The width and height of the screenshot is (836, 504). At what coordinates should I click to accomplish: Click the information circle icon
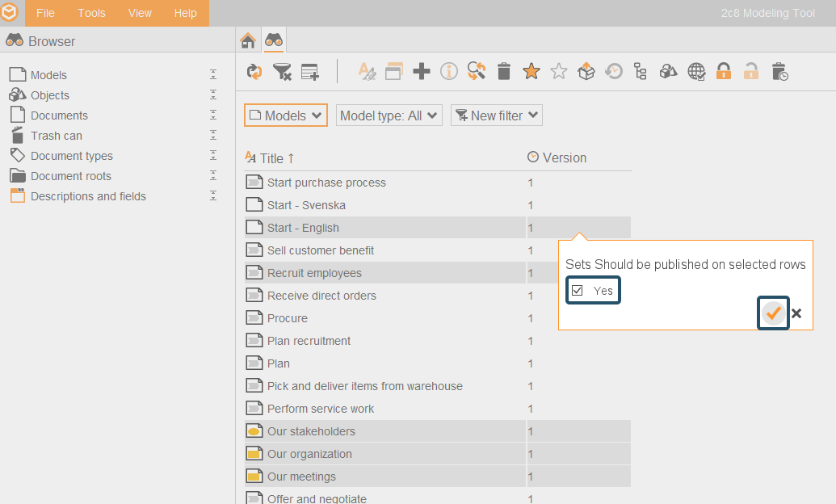click(x=449, y=71)
